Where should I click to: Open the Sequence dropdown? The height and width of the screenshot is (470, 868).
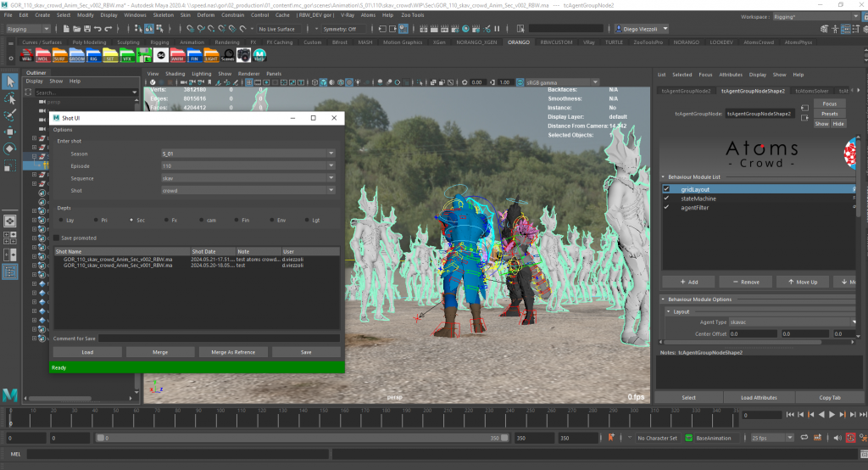tap(248, 178)
